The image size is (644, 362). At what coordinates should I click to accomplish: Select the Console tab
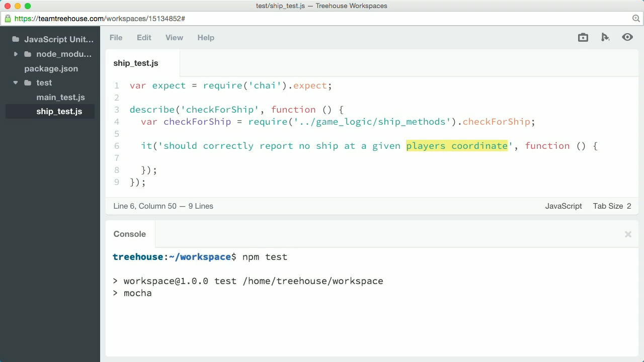[130, 234]
